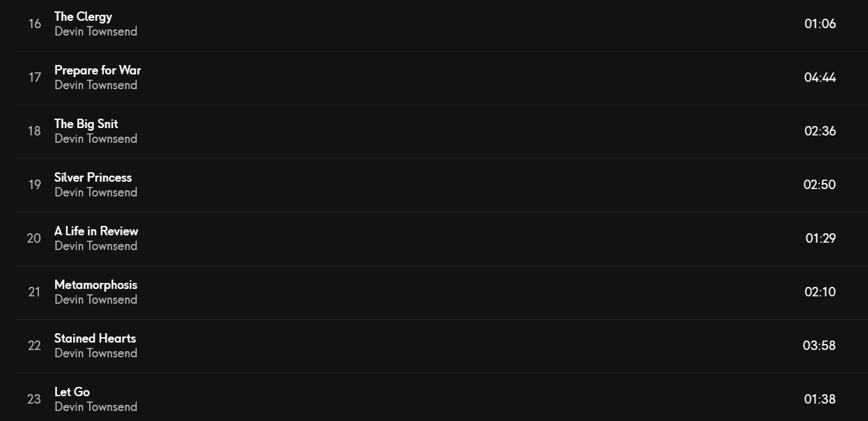This screenshot has width=868, height=421.
Task: Play the track The Clergy
Action: 83,17
